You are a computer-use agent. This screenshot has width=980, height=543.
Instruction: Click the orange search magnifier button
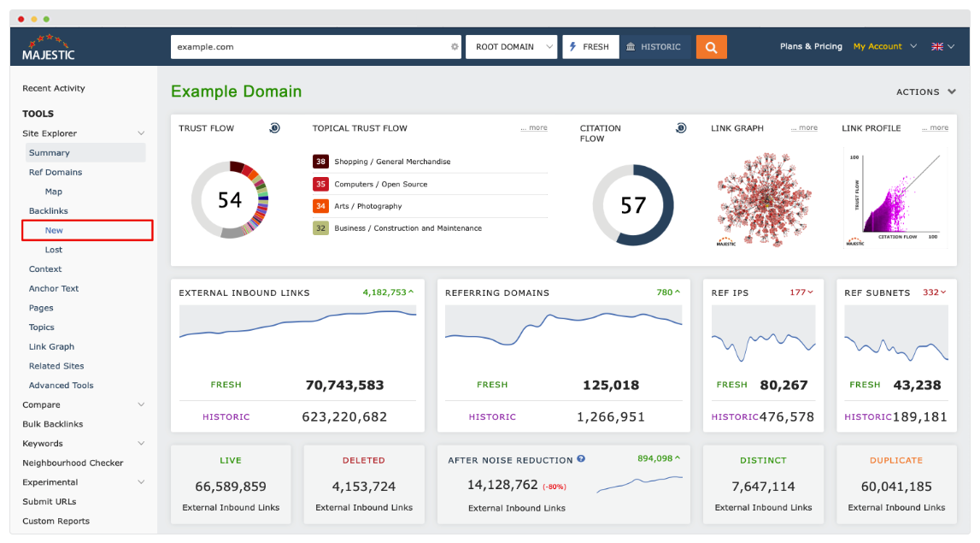[x=711, y=47]
